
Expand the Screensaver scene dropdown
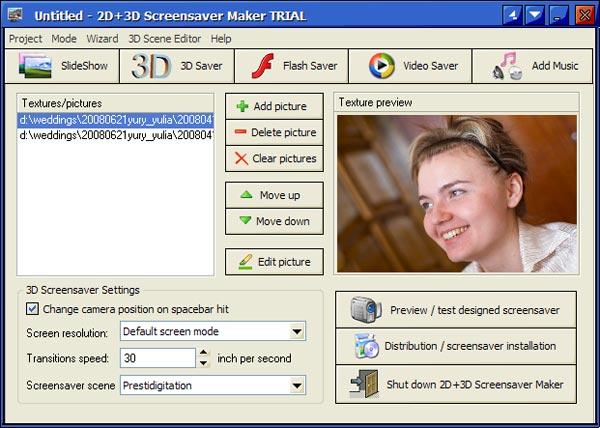click(297, 385)
